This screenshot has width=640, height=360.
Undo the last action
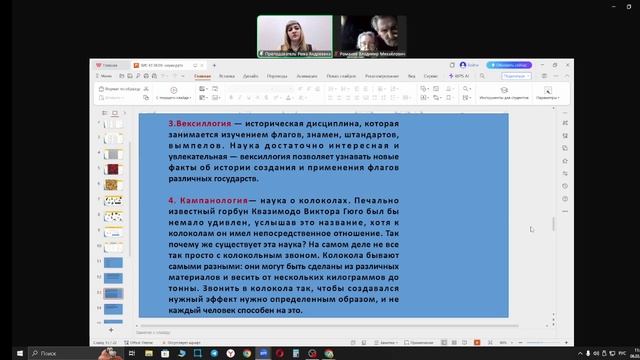pos(163,76)
